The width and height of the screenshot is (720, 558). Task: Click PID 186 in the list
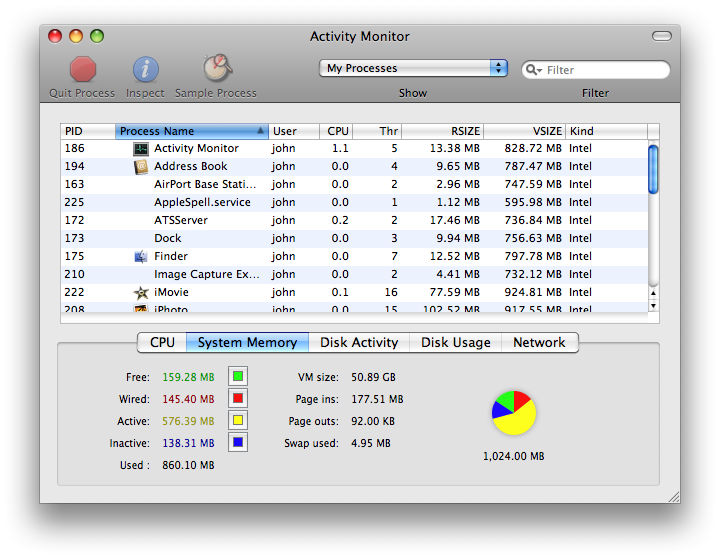coord(74,148)
